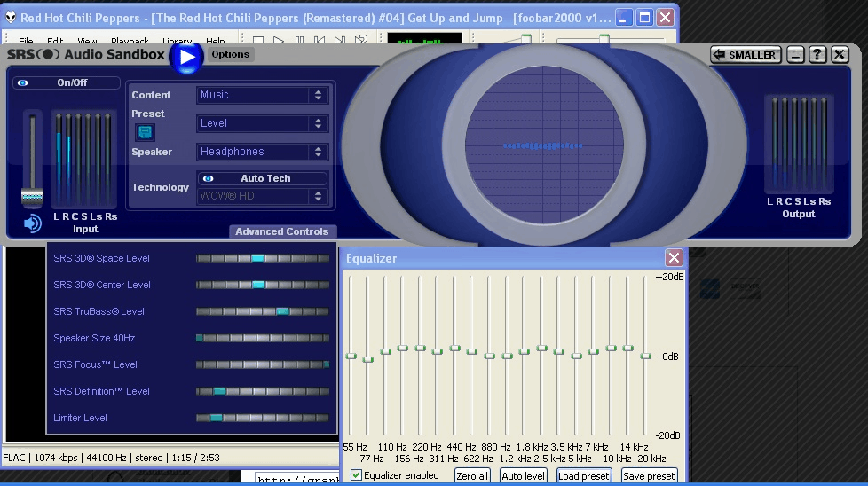Screen dimensions: 868x486
Task: Click foobar2000 random playback button
Action: (361, 40)
